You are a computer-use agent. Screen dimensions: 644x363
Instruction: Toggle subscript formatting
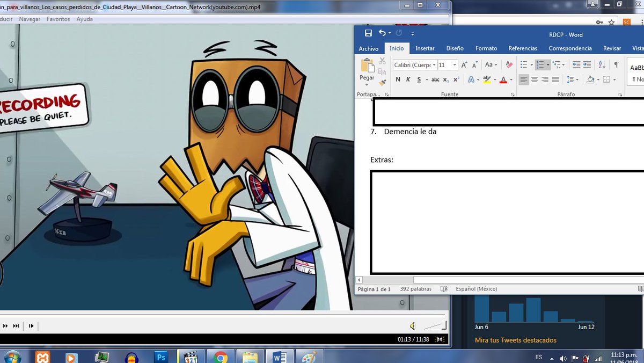click(x=446, y=79)
